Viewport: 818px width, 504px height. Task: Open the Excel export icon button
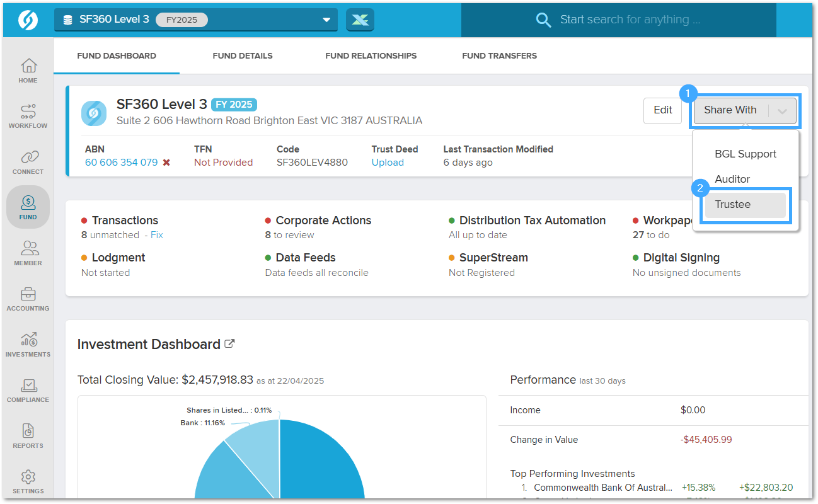(360, 20)
